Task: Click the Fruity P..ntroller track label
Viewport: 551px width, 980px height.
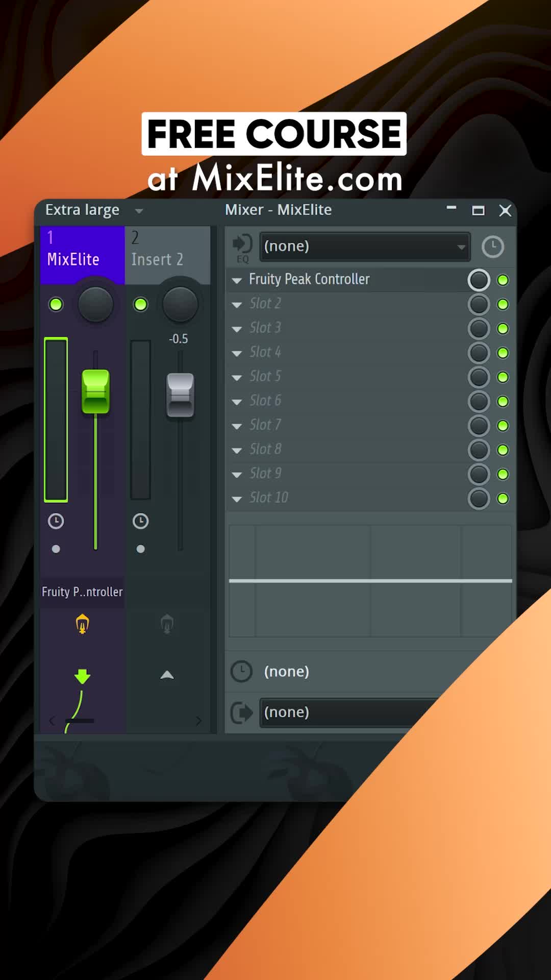Action: (82, 592)
